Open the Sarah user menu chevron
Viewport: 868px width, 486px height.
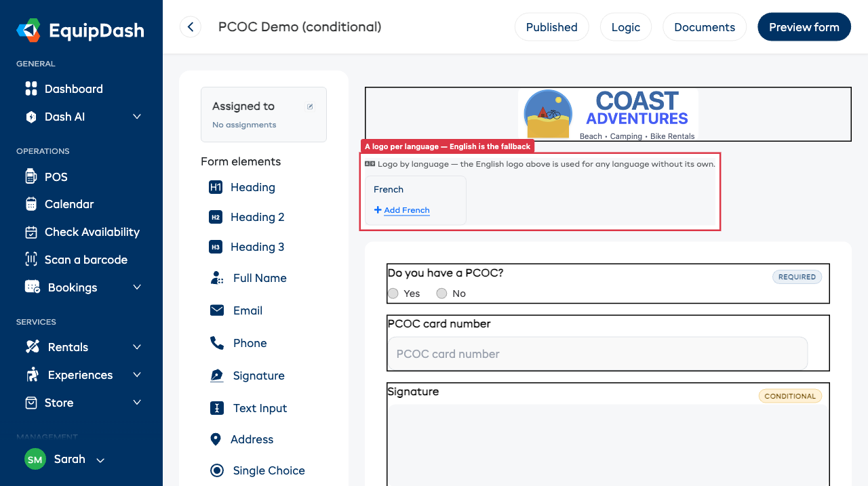tap(100, 460)
